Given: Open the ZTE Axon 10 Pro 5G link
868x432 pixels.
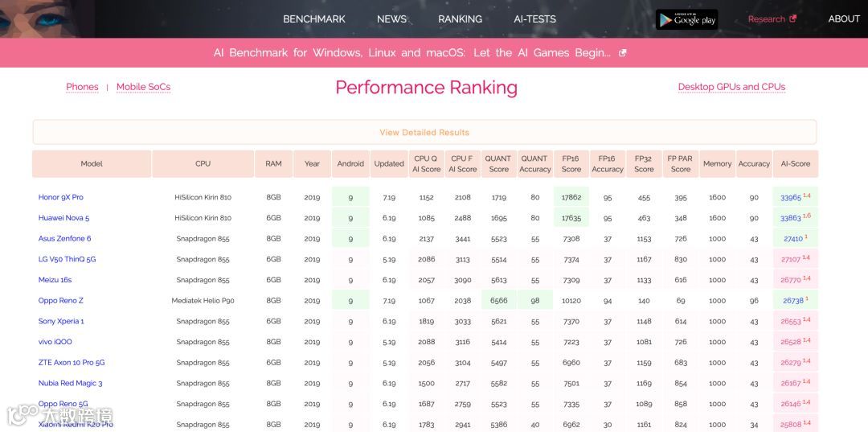Looking at the screenshot, I should coord(72,363).
